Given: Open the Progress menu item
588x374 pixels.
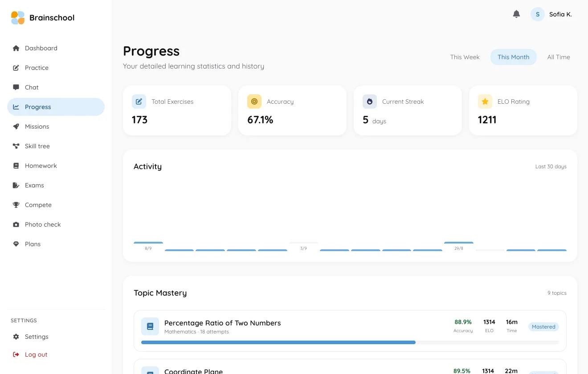Looking at the screenshot, I should [x=56, y=107].
